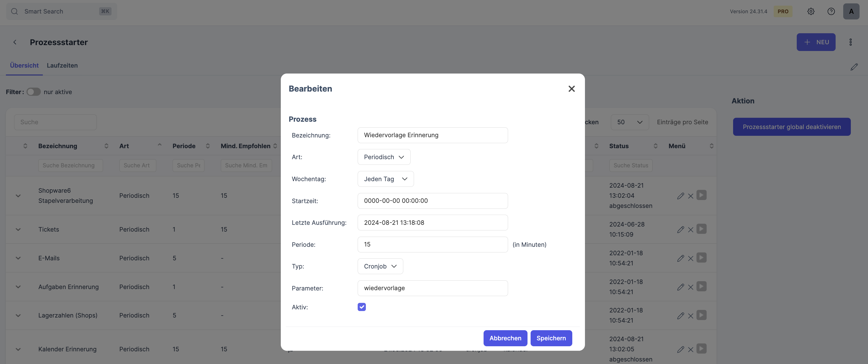868x364 pixels.
Task: Click the Speichern button
Action: click(x=551, y=338)
